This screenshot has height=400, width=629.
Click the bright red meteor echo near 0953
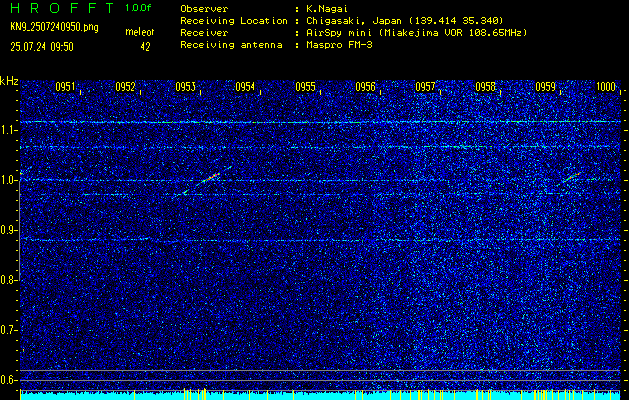[x=210, y=178]
